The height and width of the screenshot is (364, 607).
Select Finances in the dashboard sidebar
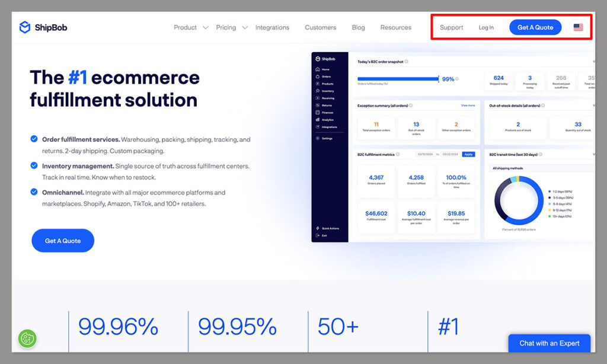(x=324, y=112)
